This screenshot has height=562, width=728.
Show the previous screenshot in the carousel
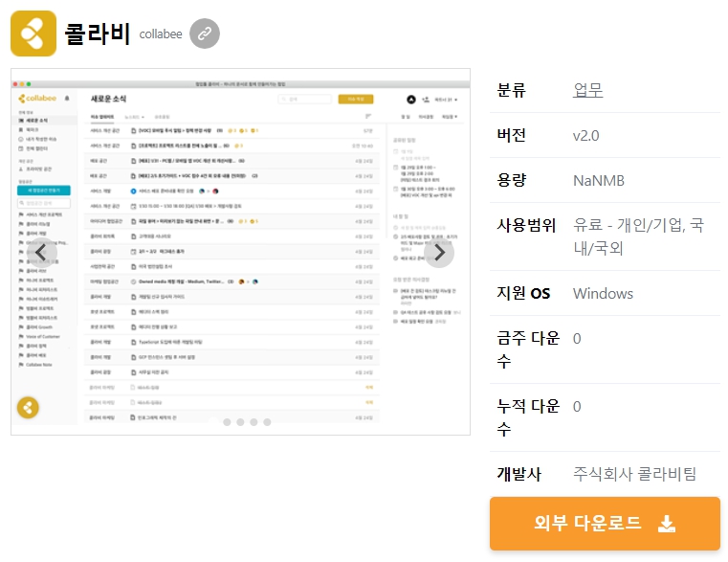(41, 253)
